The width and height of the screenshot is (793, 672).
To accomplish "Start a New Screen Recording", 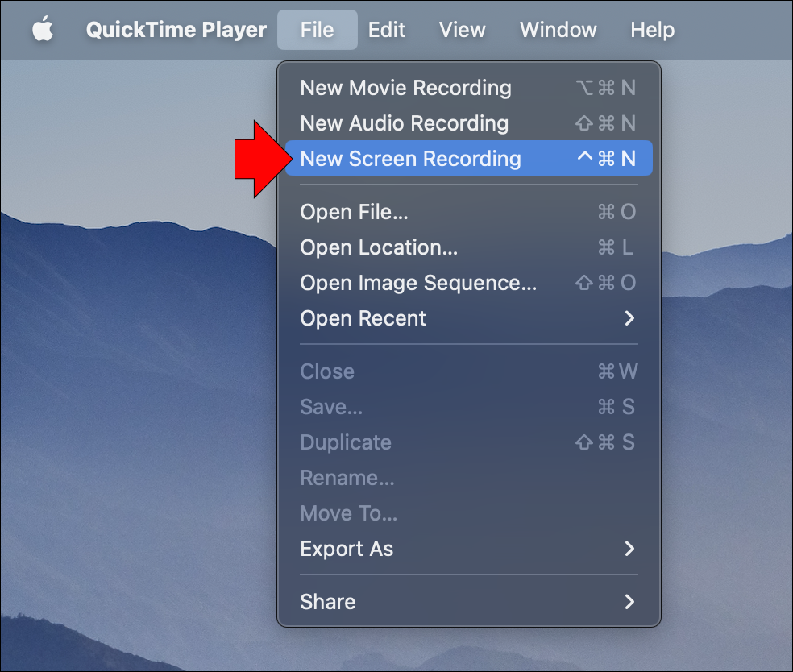I will pyautogui.click(x=410, y=159).
